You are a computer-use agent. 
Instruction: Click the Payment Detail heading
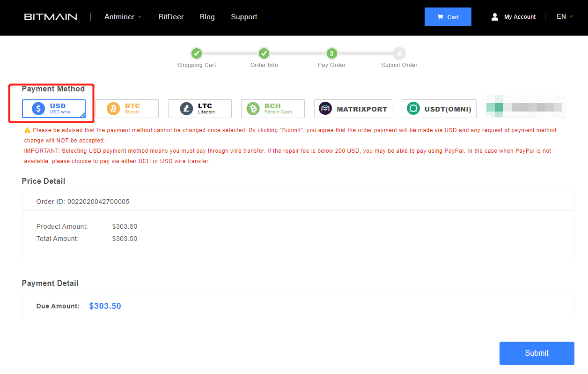[x=50, y=284]
